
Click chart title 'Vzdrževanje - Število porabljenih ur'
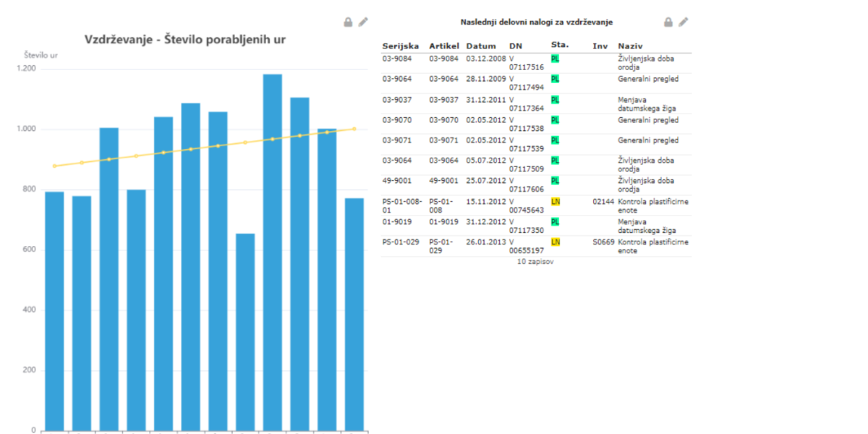185,39
